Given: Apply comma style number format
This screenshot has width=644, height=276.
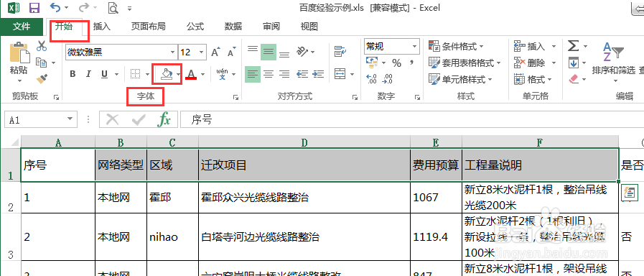Looking at the screenshot, I should [x=411, y=63].
